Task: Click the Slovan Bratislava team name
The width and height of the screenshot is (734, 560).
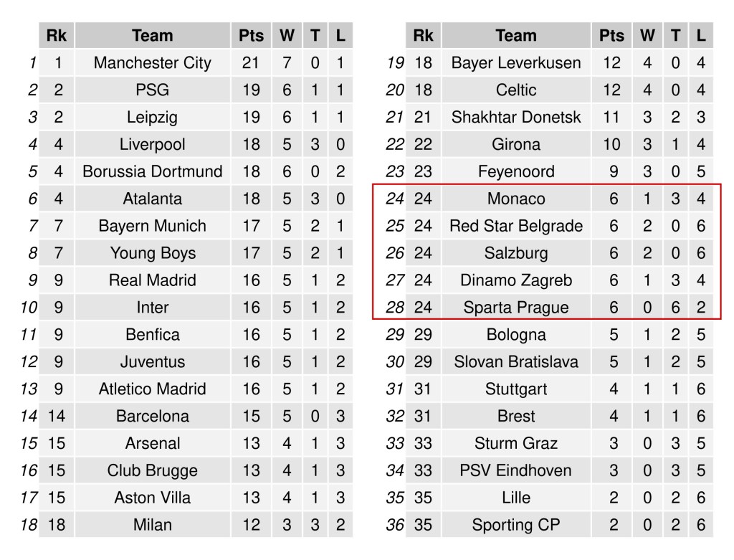Action: tap(515, 362)
